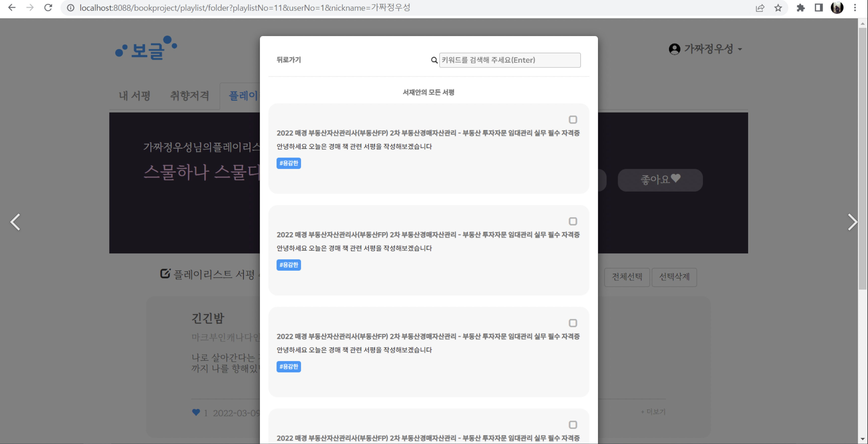Toggle the browser side panel icon
Viewport: 868px width, 444px height.
tap(819, 8)
